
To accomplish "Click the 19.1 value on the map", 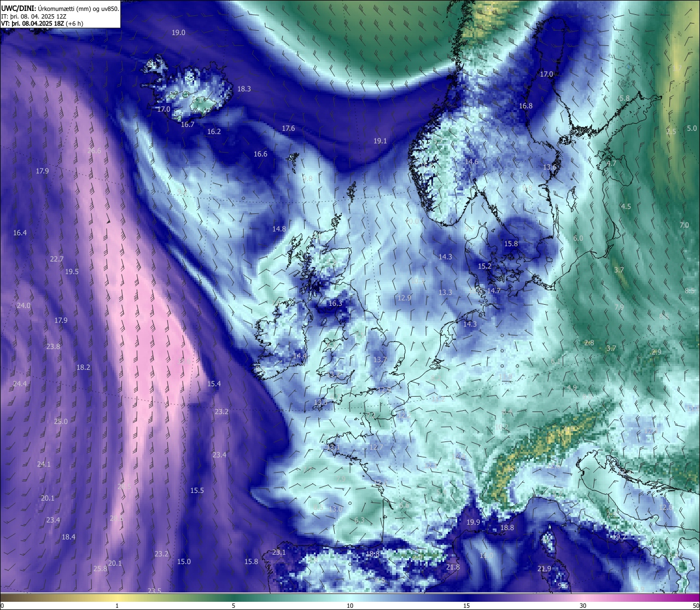I will coord(380,141).
